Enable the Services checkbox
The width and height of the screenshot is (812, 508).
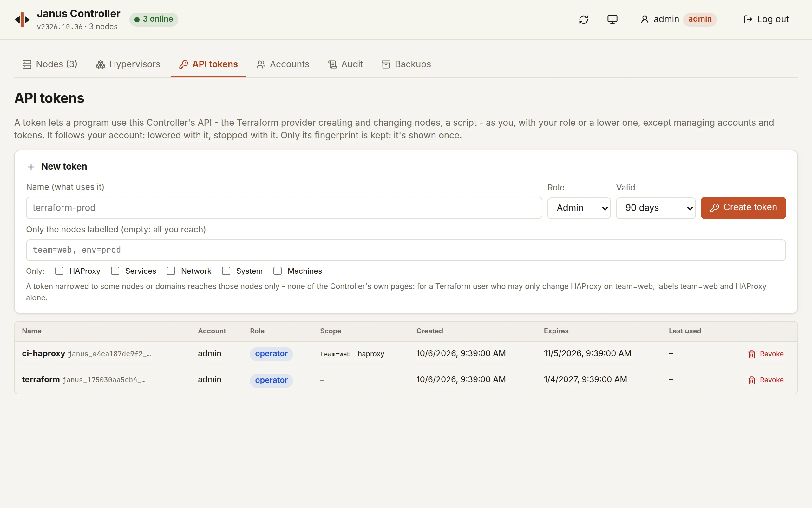coord(115,271)
